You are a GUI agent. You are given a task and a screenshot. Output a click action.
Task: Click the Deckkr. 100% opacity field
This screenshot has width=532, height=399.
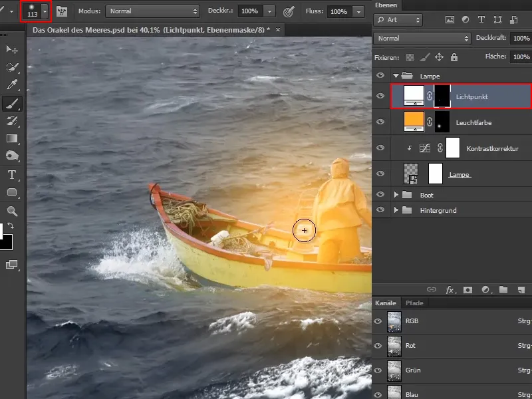(251, 11)
